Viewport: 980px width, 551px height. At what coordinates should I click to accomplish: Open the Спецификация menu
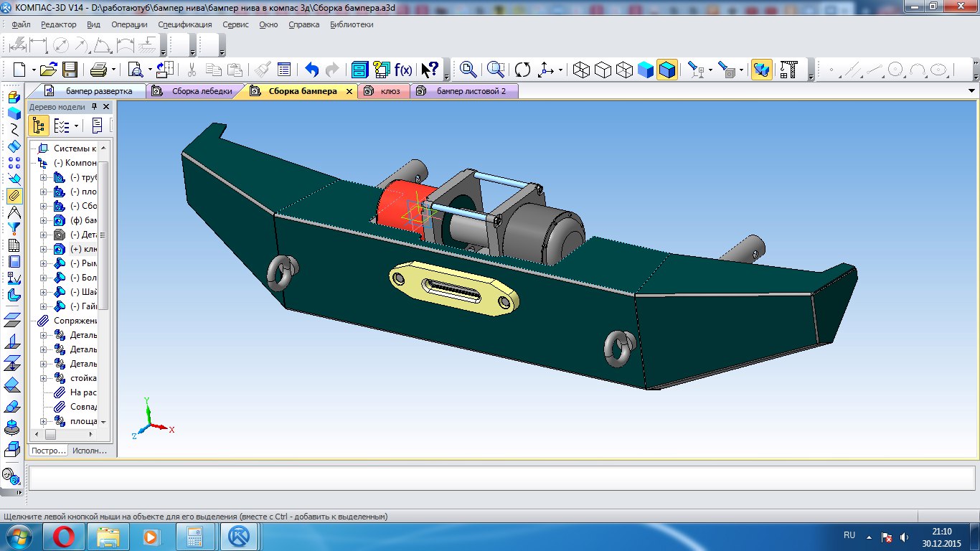(185, 24)
